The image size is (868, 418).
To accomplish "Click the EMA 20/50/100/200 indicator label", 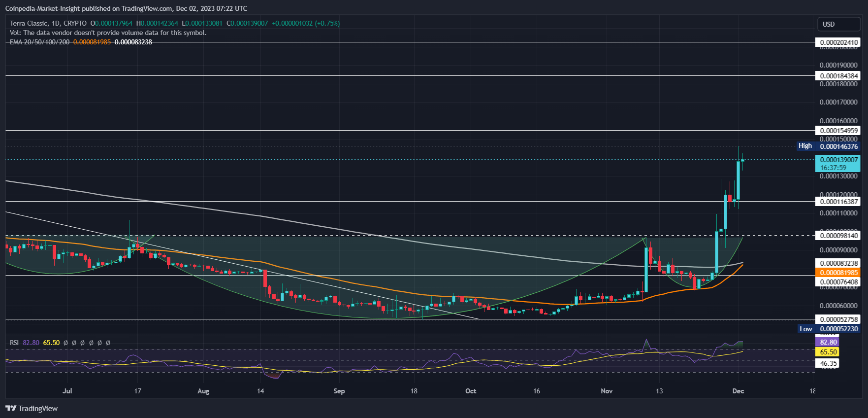I will pos(40,42).
